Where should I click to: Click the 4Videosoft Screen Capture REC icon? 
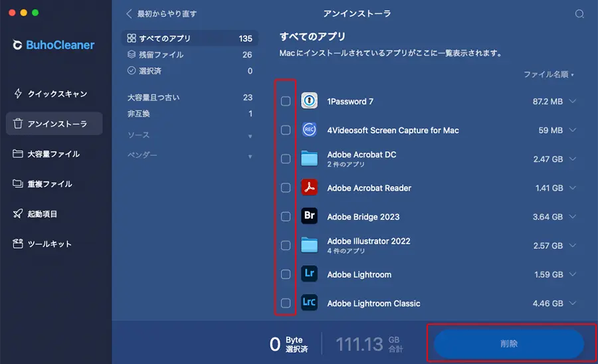point(309,130)
